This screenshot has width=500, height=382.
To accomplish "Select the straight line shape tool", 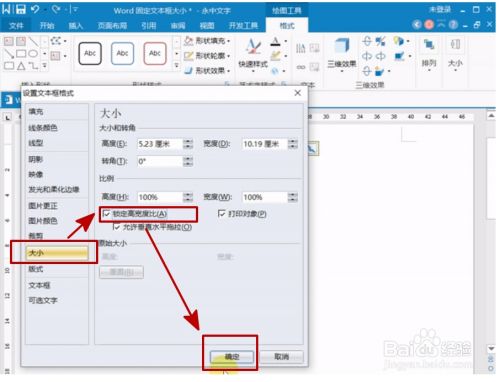I will coord(33,42).
